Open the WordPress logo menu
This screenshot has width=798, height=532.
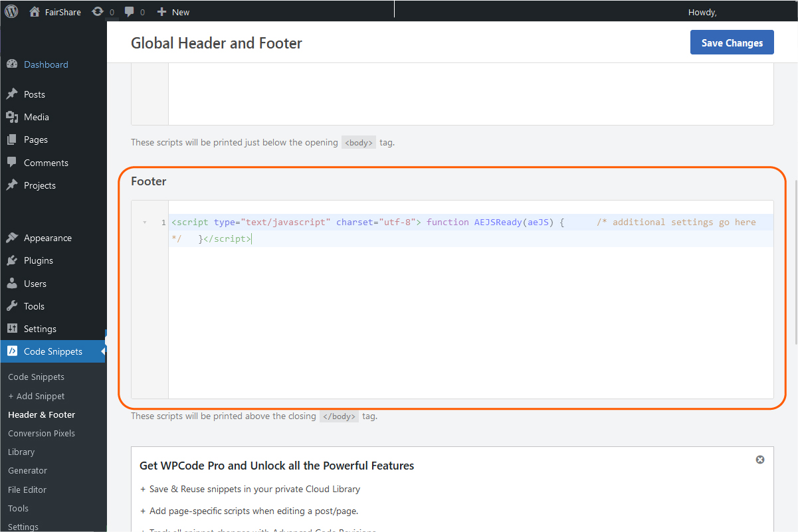click(x=11, y=11)
